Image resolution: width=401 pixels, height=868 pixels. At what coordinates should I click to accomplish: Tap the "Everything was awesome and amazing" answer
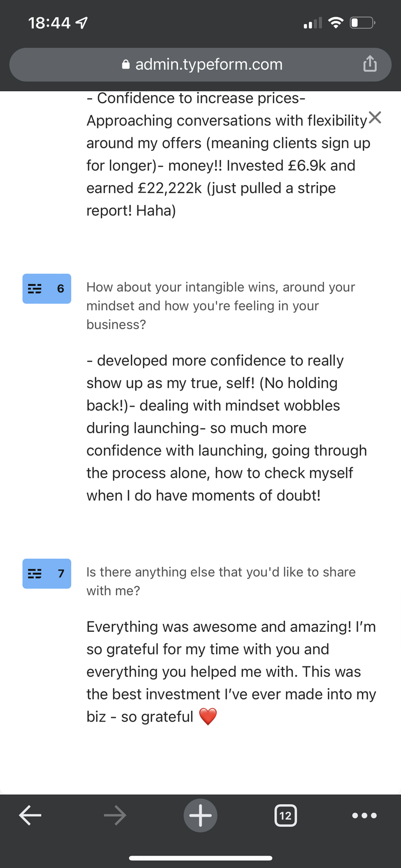coord(231,671)
